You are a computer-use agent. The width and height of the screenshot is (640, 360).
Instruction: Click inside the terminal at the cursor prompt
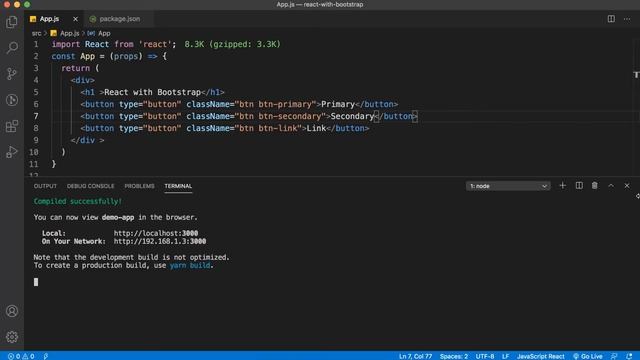[x=36, y=282]
